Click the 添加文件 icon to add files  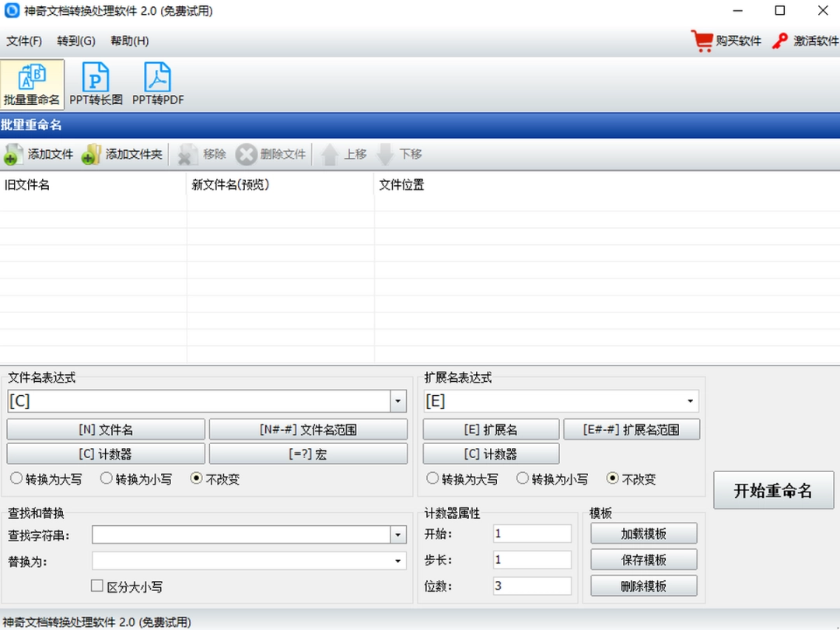click(x=13, y=154)
